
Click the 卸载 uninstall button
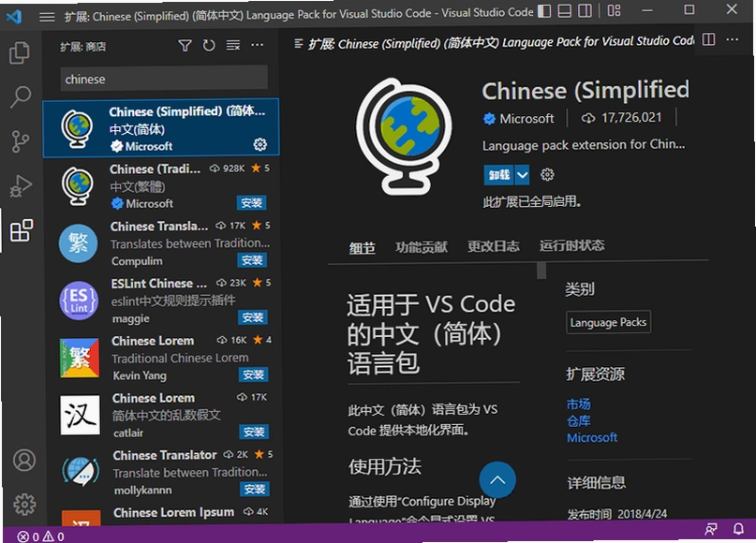point(499,174)
